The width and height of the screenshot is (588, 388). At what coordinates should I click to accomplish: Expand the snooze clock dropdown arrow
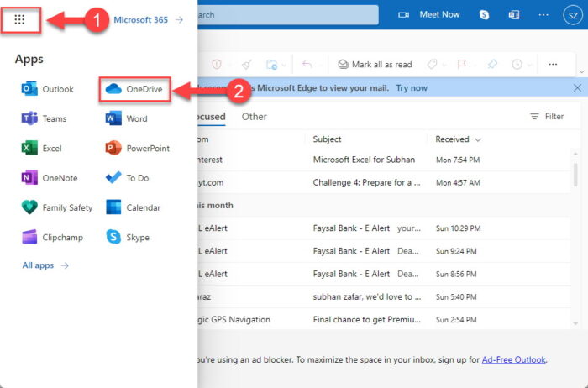click(x=529, y=65)
